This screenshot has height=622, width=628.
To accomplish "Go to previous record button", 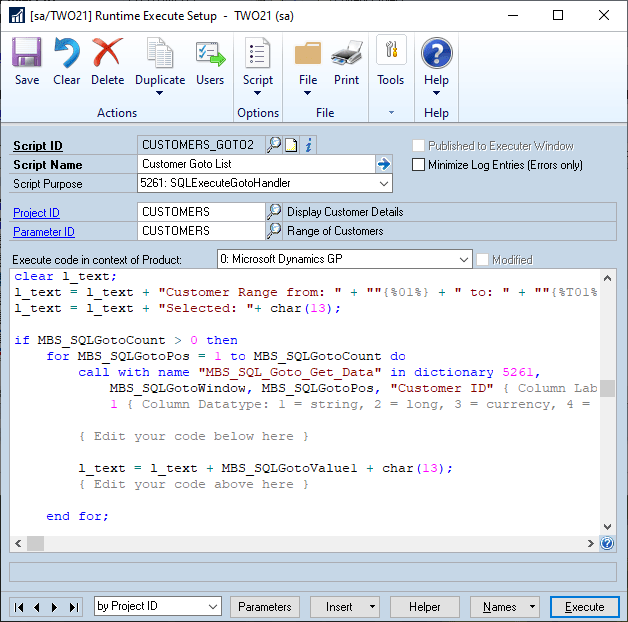I will click(37, 607).
